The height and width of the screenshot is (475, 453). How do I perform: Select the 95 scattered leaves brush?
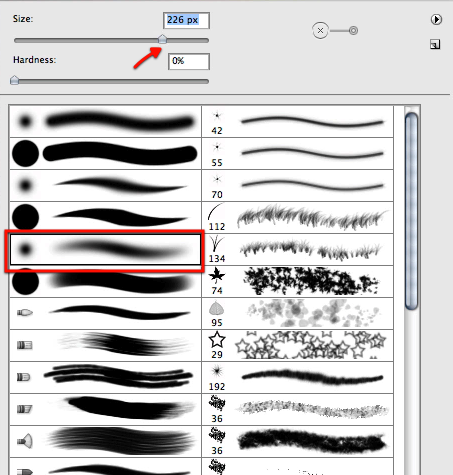point(298,313)
